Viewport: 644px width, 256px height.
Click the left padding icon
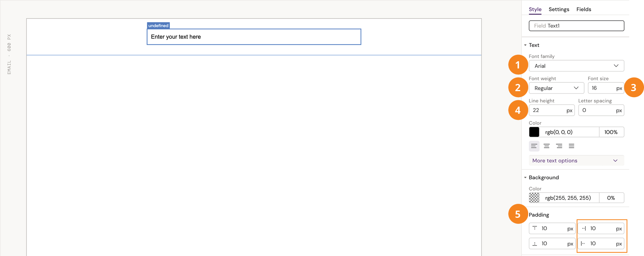click(583, 244)
